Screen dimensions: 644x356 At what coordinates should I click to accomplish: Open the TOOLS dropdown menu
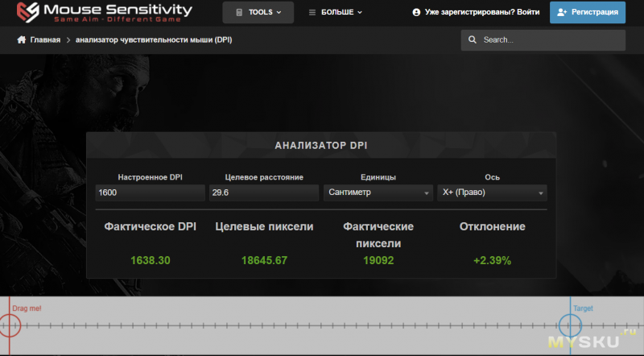258,13
